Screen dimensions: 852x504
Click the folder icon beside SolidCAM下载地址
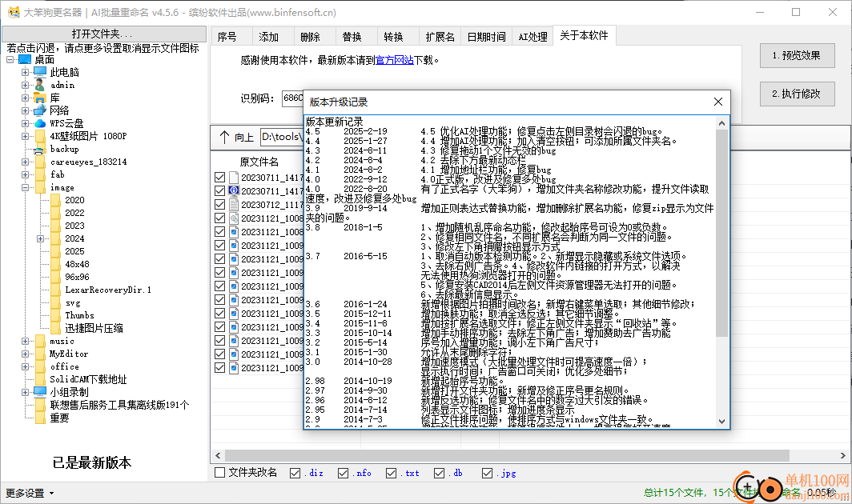pyautogui.click(x=40, y=379)
